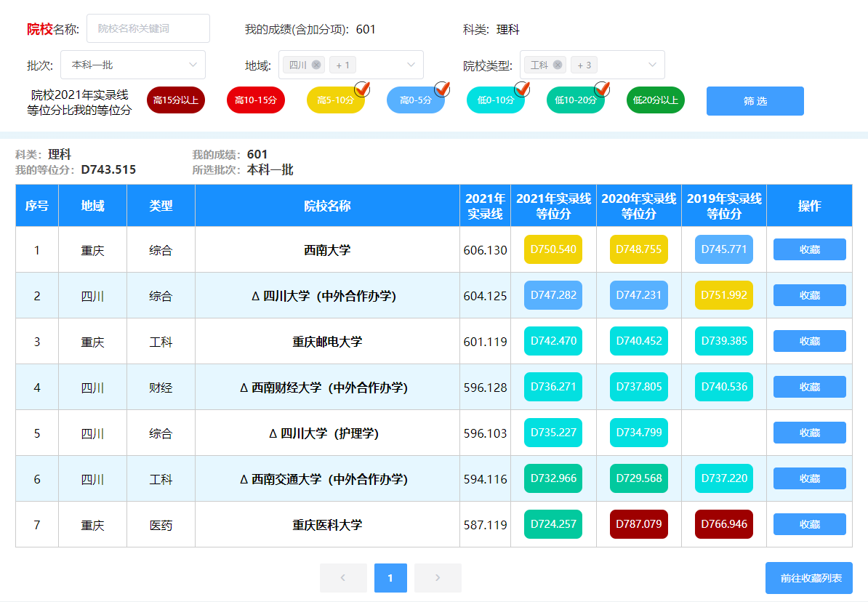This screenshot has height=602, width=868.
Task: Select page 1 in pagination
Action: coord(391,577)
